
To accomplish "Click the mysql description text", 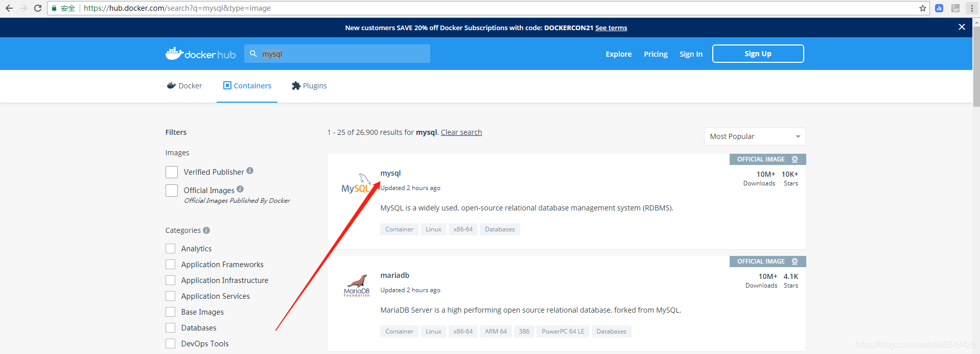I will [x=527, y=208].
